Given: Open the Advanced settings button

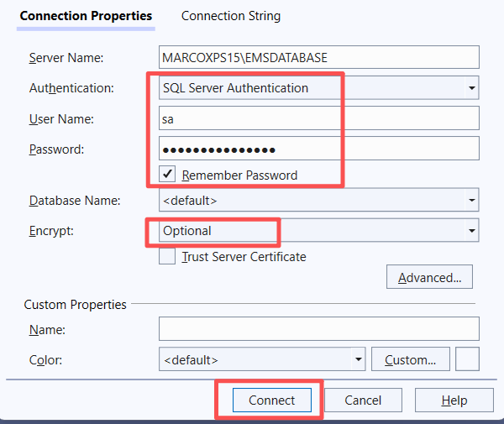Looking at the screenshot, I should (x=429, y=278).
